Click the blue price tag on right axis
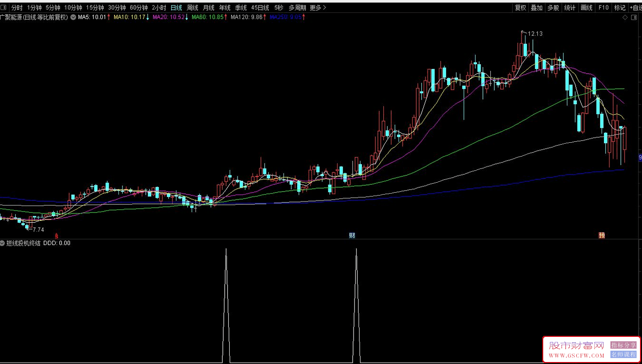This screenshot has height=364, width=642. click(640, 158)
